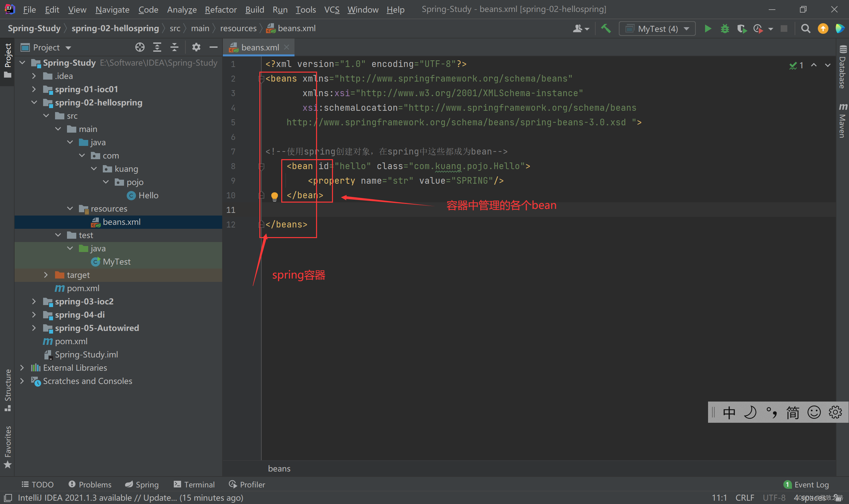The image size is (849, 504).
Task: Toggle the Structure tool window button
Action: pos(7,390)
